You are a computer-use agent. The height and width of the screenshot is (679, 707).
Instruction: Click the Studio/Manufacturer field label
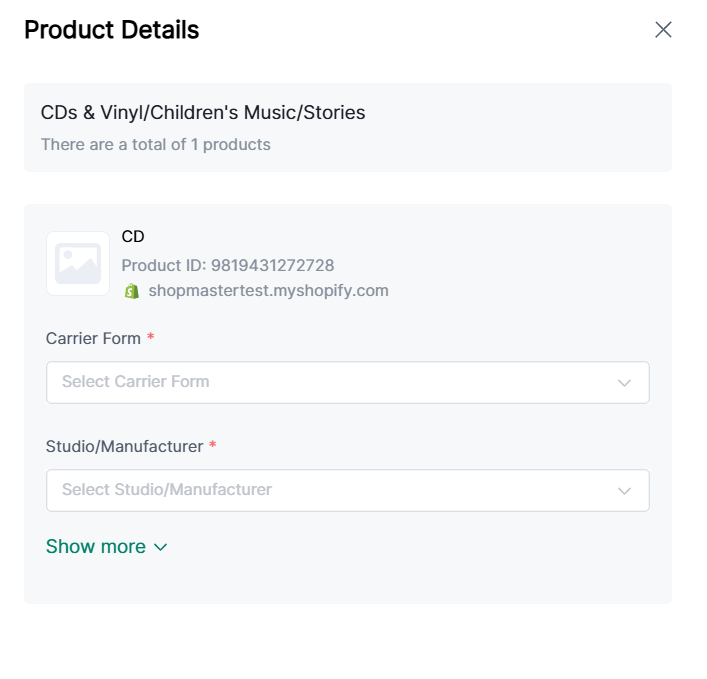pos(124,446)
